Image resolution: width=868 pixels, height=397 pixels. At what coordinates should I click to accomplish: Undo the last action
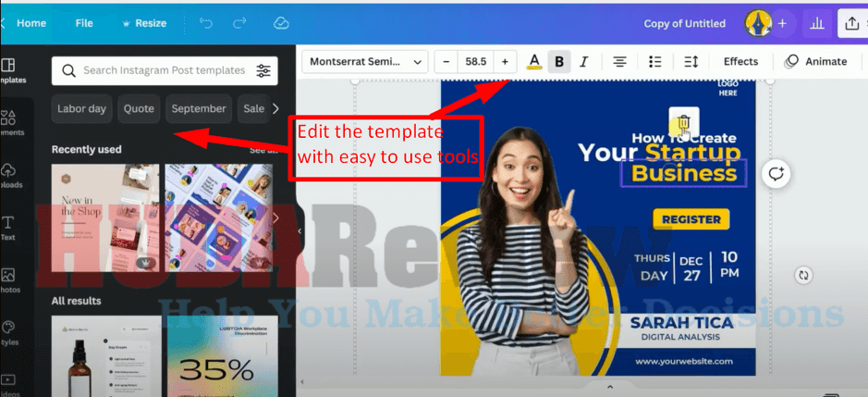(x=206, y=23)
